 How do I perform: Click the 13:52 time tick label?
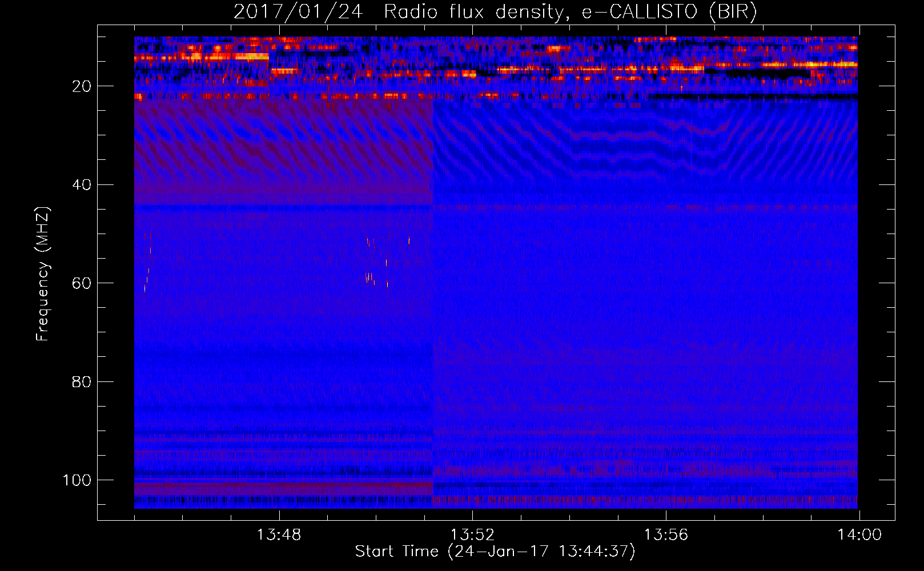point(472,534)
